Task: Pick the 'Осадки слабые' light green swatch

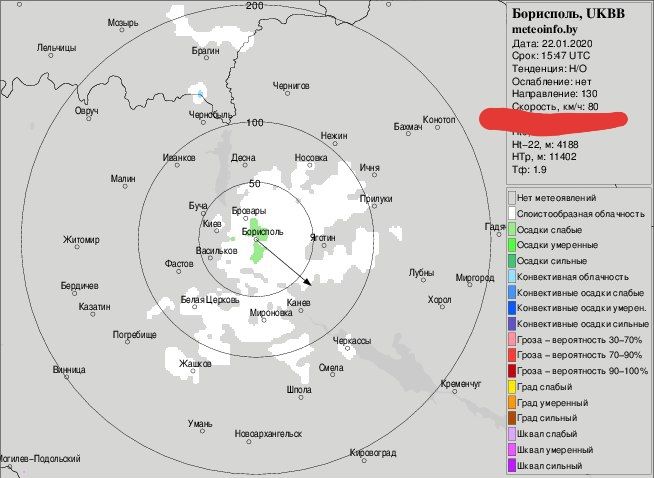Action: (512, 229)
